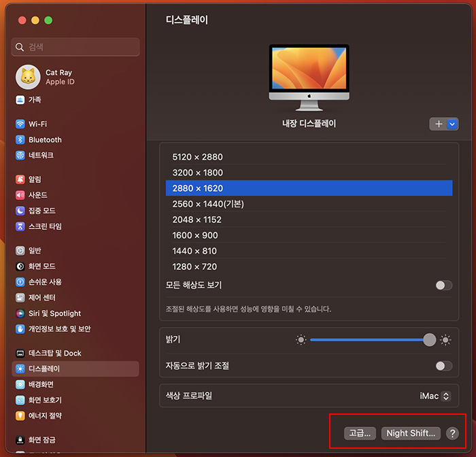
Task: Click the 디스플레이 sun icon in sidebar
Action: [x=20, y=369]
